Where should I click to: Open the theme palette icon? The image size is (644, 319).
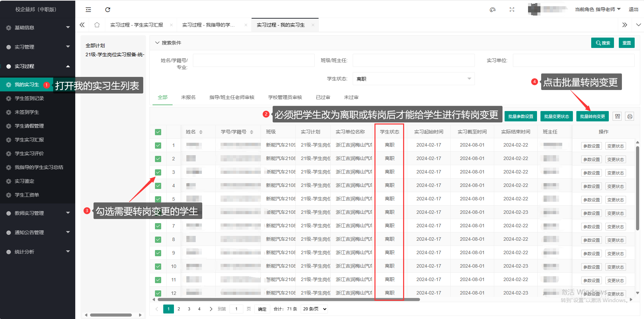(492, 10)
